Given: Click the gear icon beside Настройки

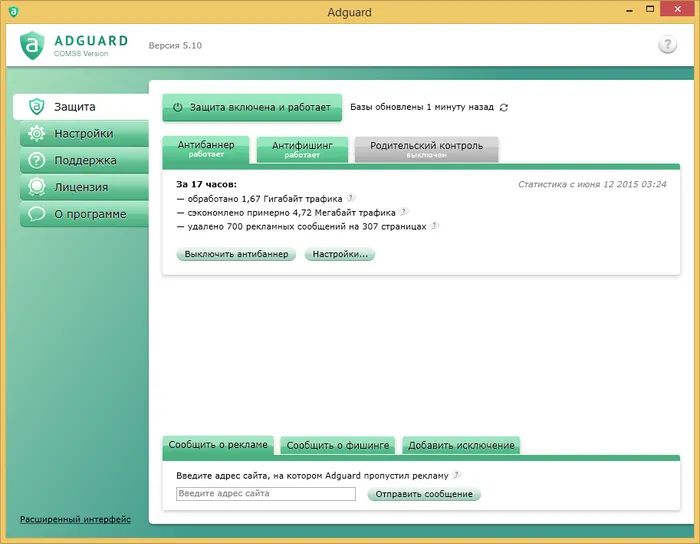Looking at the screenshot, I should tap(37, 133).
